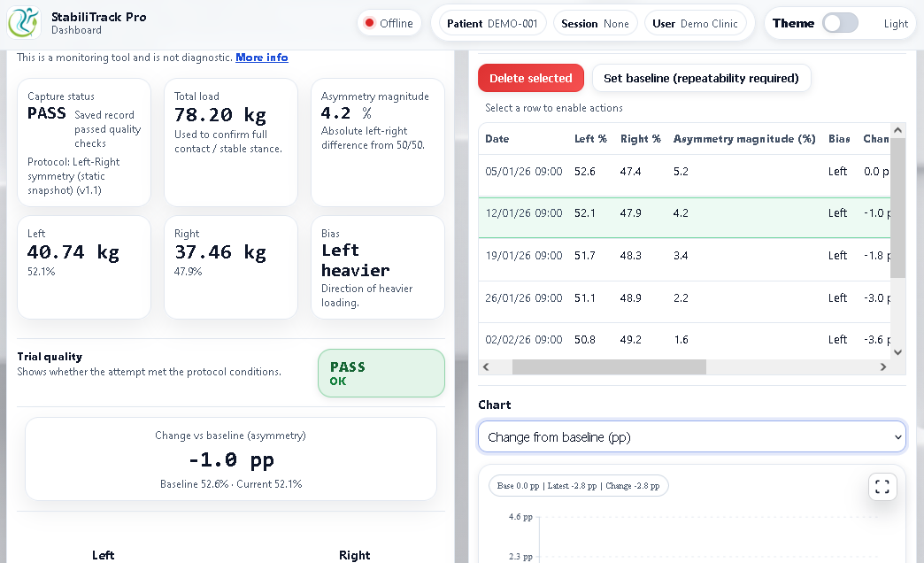The width and height of the screenshot is (924, 563).
Task: Click the Asymmetry magnitude 4.2 % card
Action: coord(378,143)
